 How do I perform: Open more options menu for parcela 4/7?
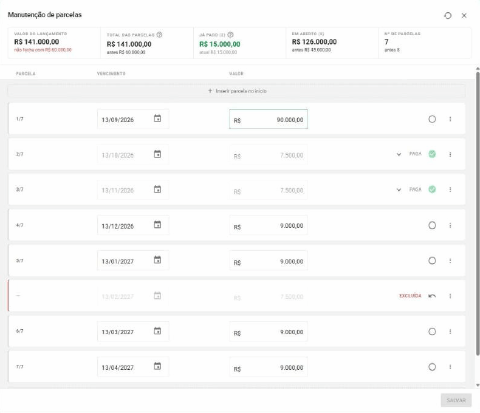click(x=450, y=226)
